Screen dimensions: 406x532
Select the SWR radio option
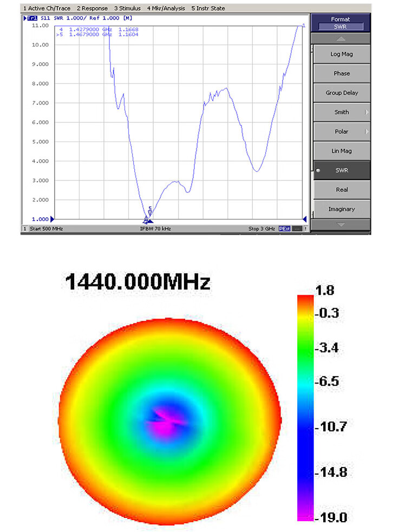341,171
